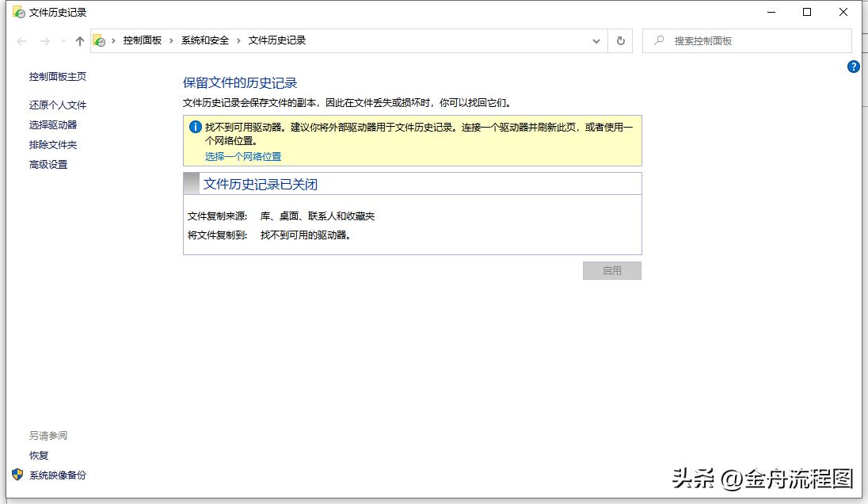The image size is (868, 504).
Task: Click the back navigation arrow
Action: [x=21, y=40]
